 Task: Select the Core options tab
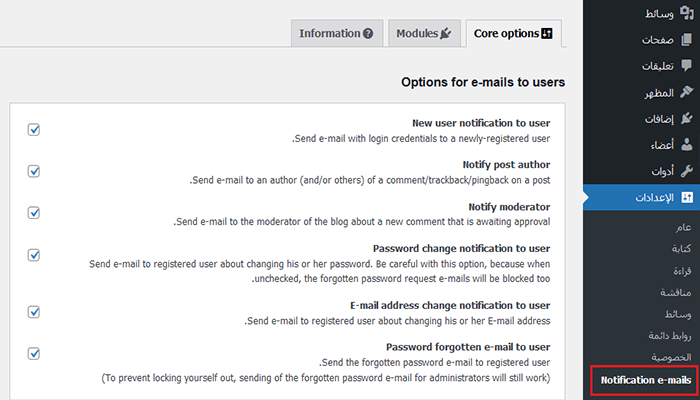pyautogui.click(x=513, y=33)
